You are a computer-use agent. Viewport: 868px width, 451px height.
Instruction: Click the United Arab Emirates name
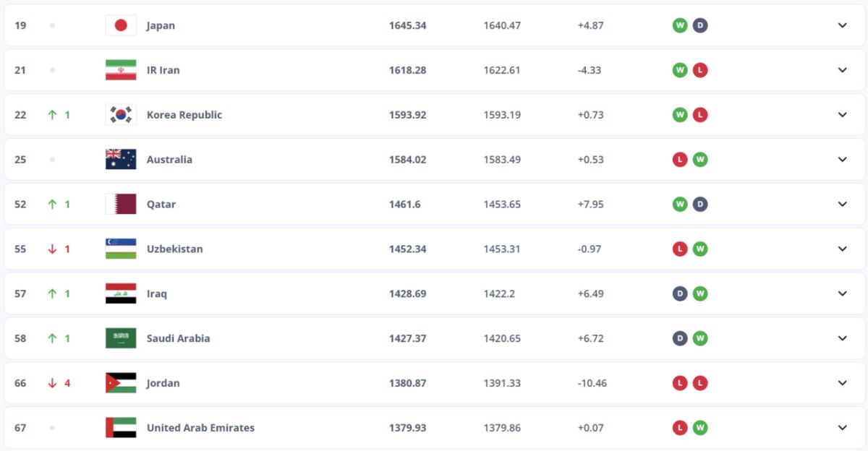(200, 428)
